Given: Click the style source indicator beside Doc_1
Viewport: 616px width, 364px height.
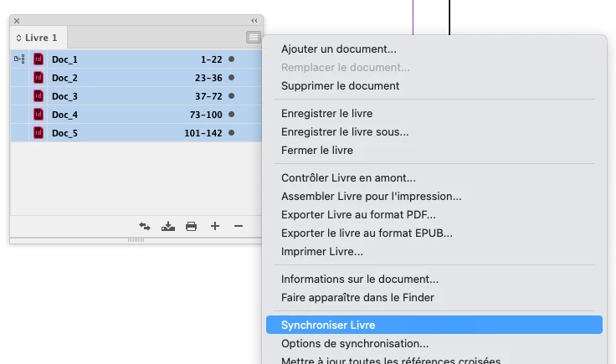Looking at the screenshot, I should pyautogui.click(x=19, y=59).
